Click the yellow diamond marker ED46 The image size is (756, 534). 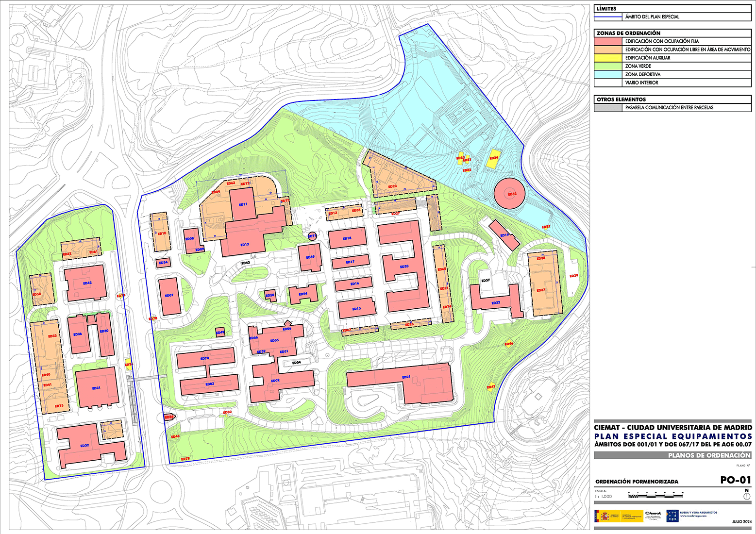[x=509, y=344]
